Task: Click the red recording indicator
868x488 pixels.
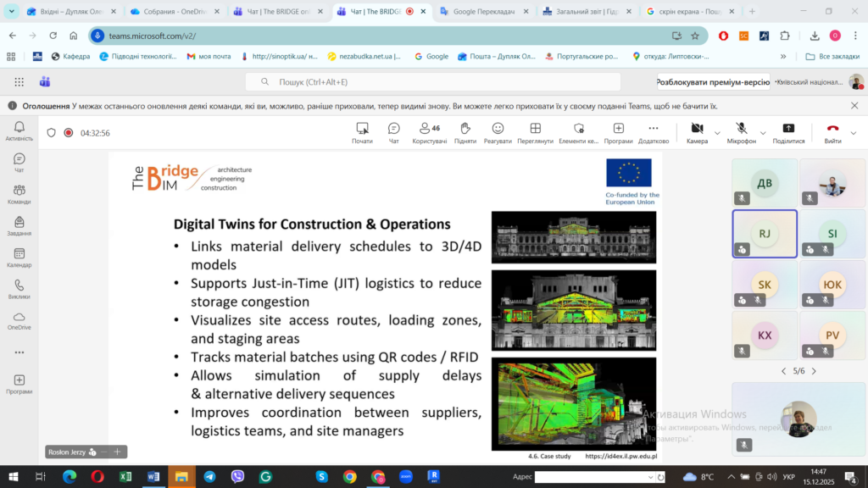Action: [69, 133]
